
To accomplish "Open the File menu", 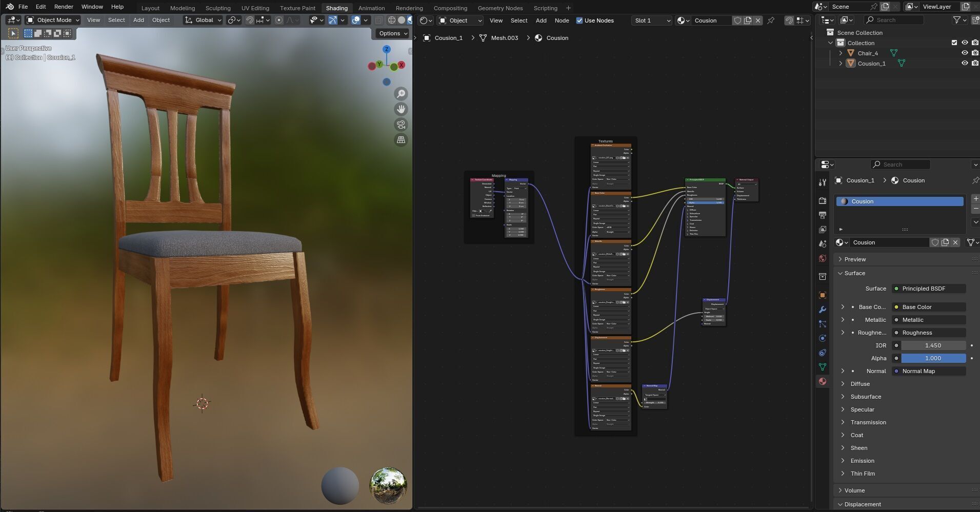I will 23,7.
